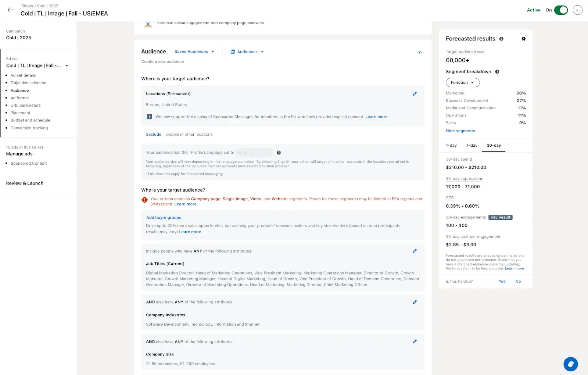Edit Company Industries with pencil icon

pyautogui.click(x=415, y=302)
